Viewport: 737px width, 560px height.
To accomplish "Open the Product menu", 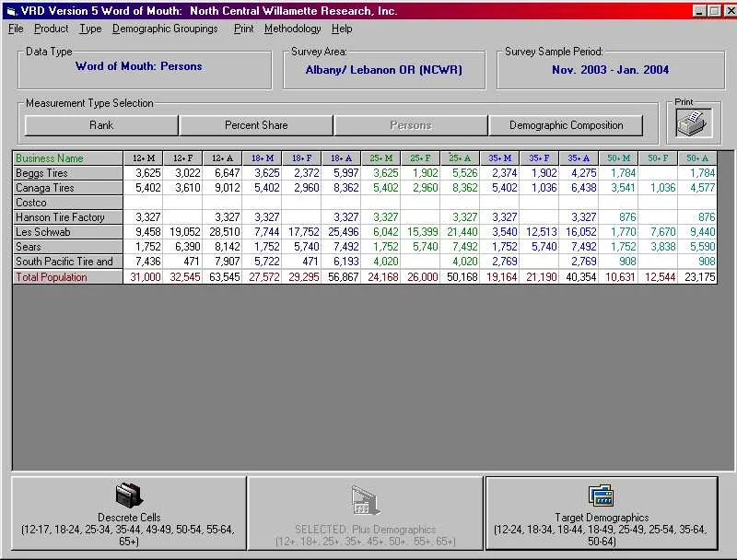I will pyautogui.click(x=51, y=29).
